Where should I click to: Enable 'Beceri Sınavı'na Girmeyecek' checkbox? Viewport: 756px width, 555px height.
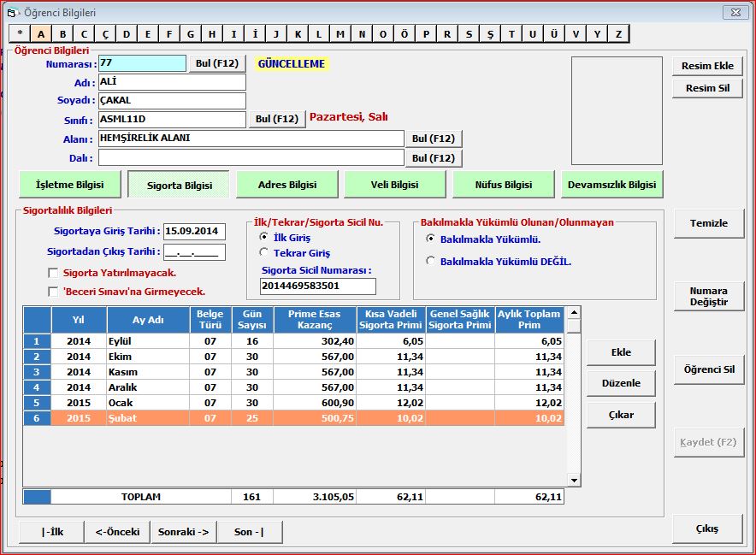[x=54, y=292]
